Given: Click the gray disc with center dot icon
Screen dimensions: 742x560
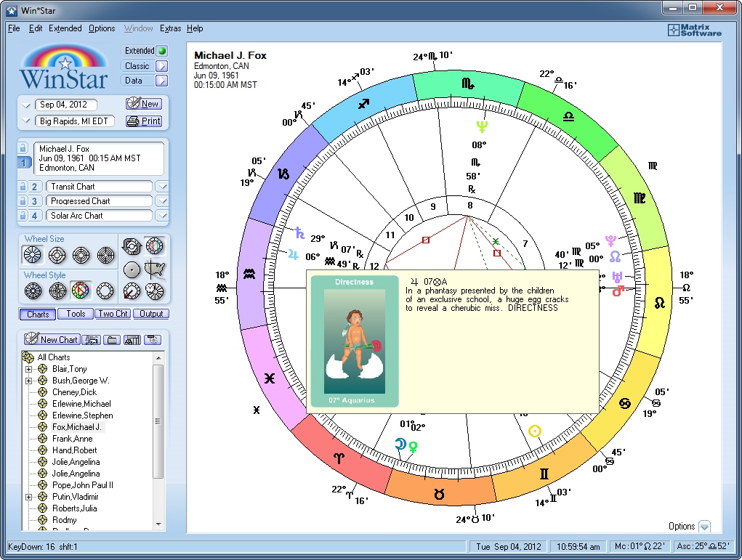Looking at the screenshot, I should pos(132,269).
